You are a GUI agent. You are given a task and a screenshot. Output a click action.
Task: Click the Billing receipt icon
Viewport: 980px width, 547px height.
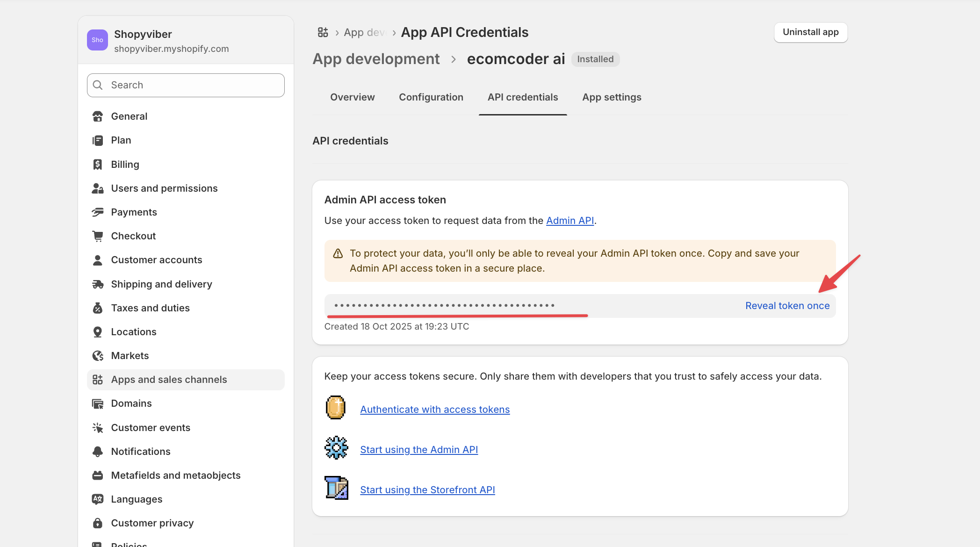click(x=98, y=165)
